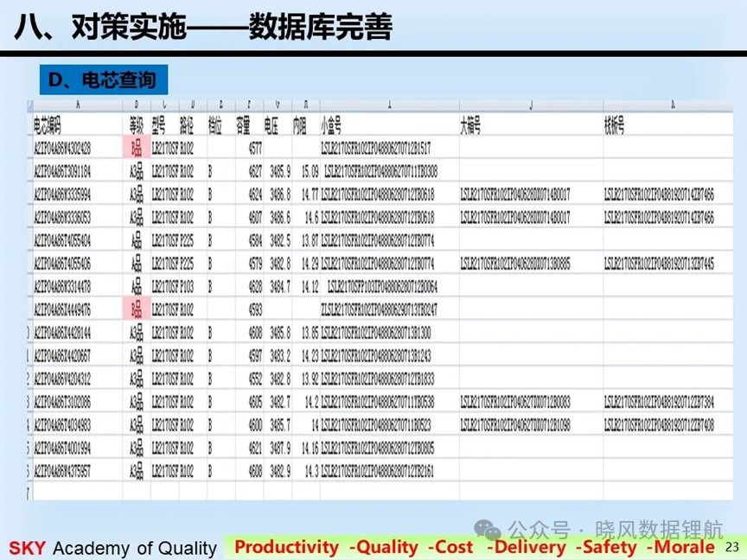Click internal resistance value '13.85'
The width and height of the screenshot is (747, 560).
point(310,333)
